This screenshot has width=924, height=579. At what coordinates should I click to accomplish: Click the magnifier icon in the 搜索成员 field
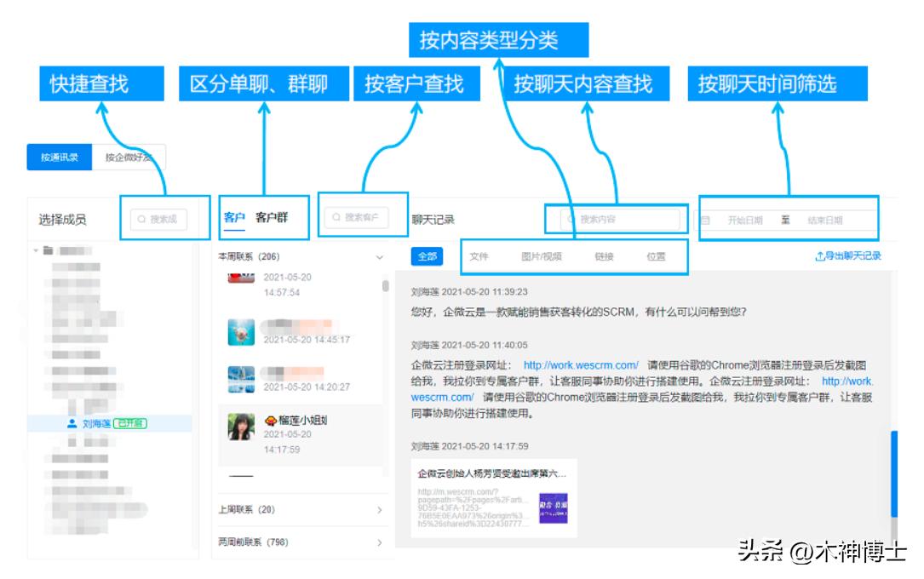141,218
